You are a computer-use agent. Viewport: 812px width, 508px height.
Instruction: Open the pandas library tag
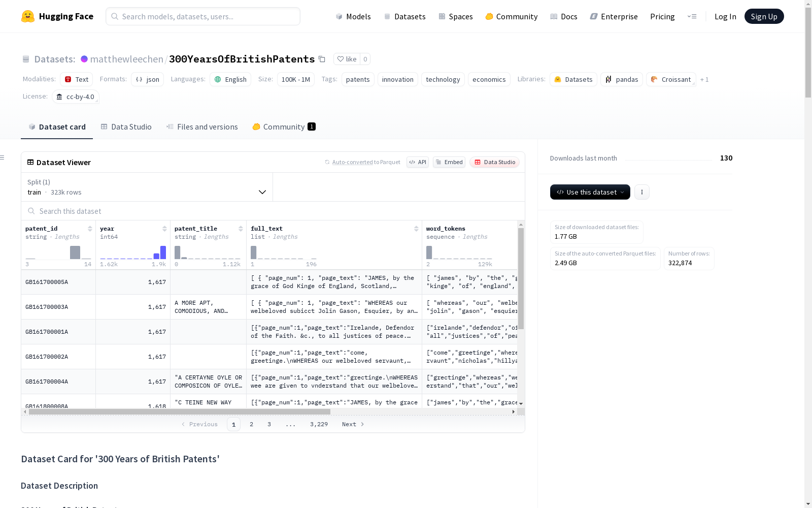[622, 79]
